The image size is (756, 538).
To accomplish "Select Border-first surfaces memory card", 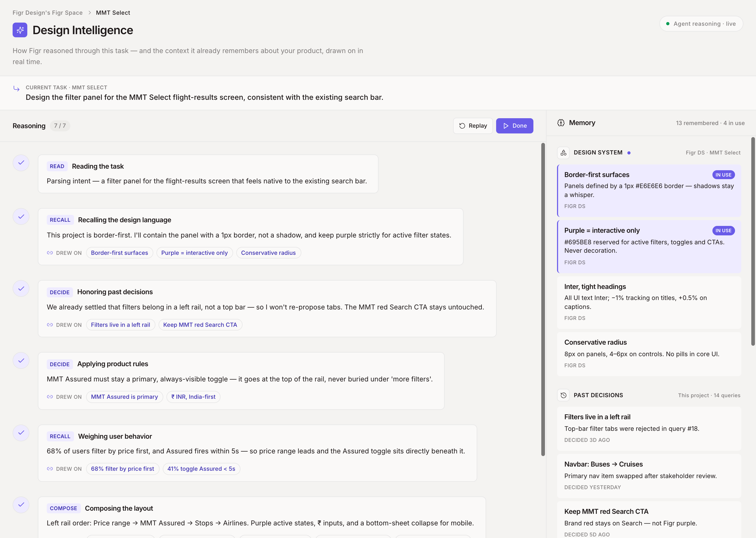I will tap(649, 190).
